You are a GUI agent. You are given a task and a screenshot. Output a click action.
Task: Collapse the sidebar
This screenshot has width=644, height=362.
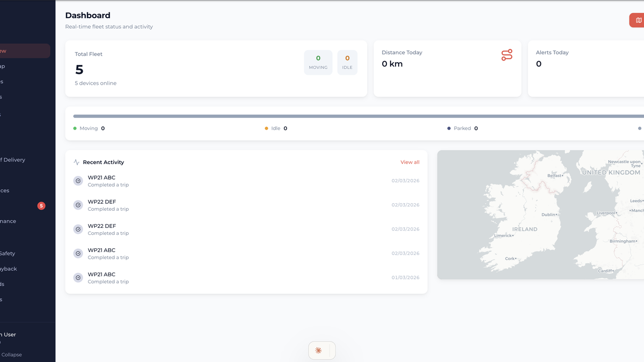[x=11, y=354]
